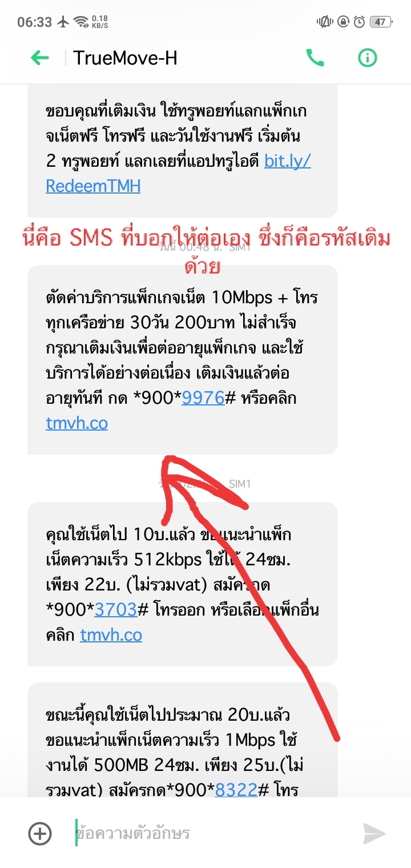Tap the TrueMove-H conversation title
Image resolution: width=411 pixels, height=868 pixels.
pyautogui.click(x=125, y=57)
